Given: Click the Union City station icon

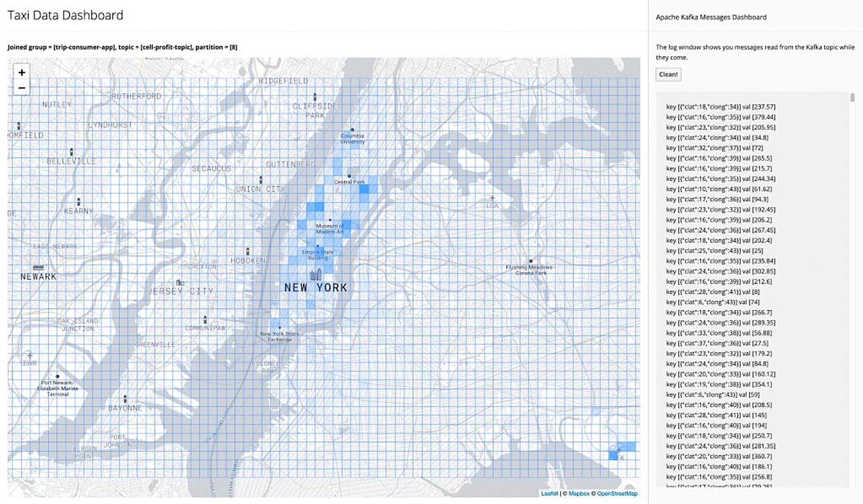Looking at the screenshot, I should [261, 179].
